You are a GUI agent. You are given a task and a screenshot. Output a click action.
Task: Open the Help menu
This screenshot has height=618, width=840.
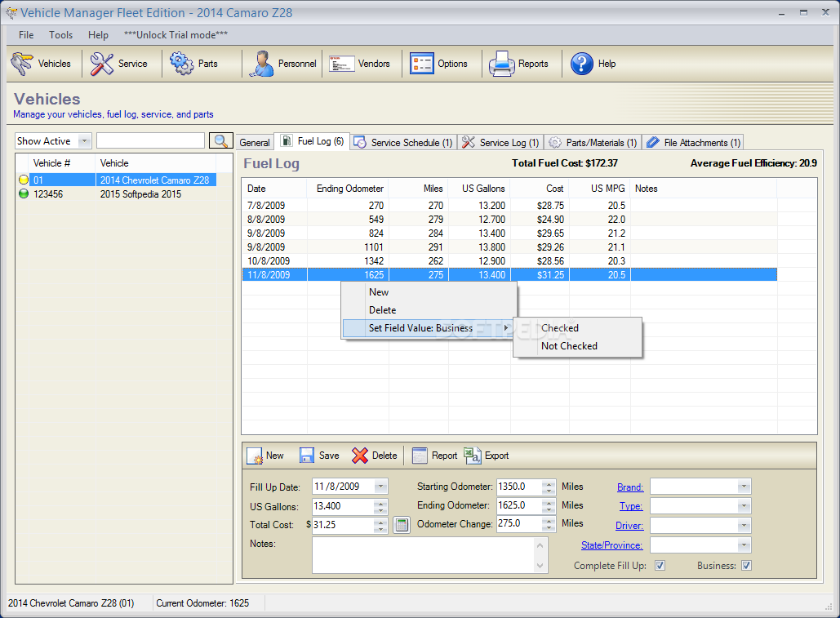tap(98, 35)
